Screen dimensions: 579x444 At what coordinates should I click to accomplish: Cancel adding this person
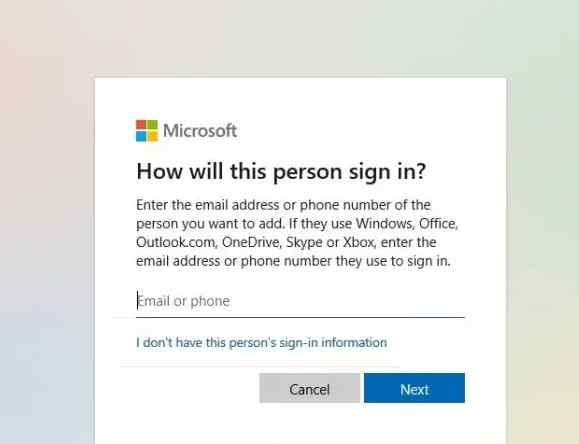click(309, 388)
